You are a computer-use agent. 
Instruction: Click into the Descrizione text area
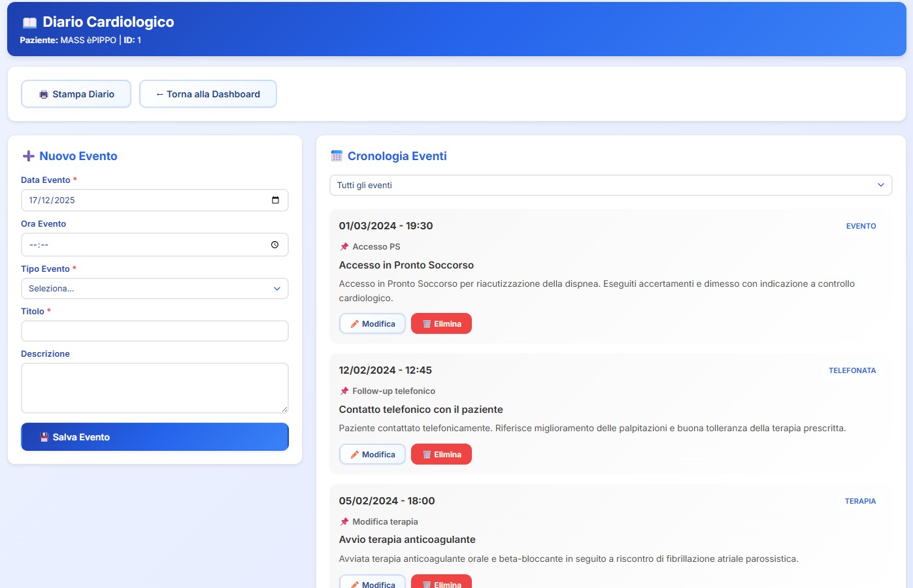(154, 387)
